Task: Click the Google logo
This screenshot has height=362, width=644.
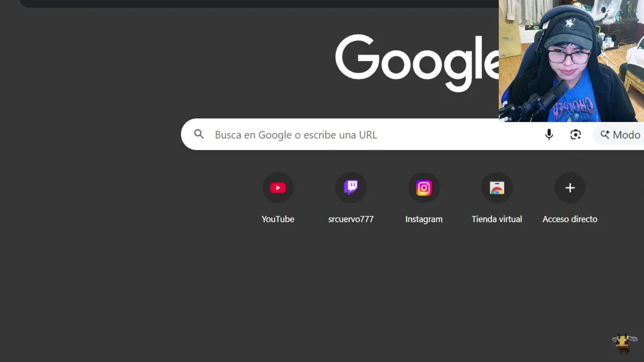Action: (417, 63)
